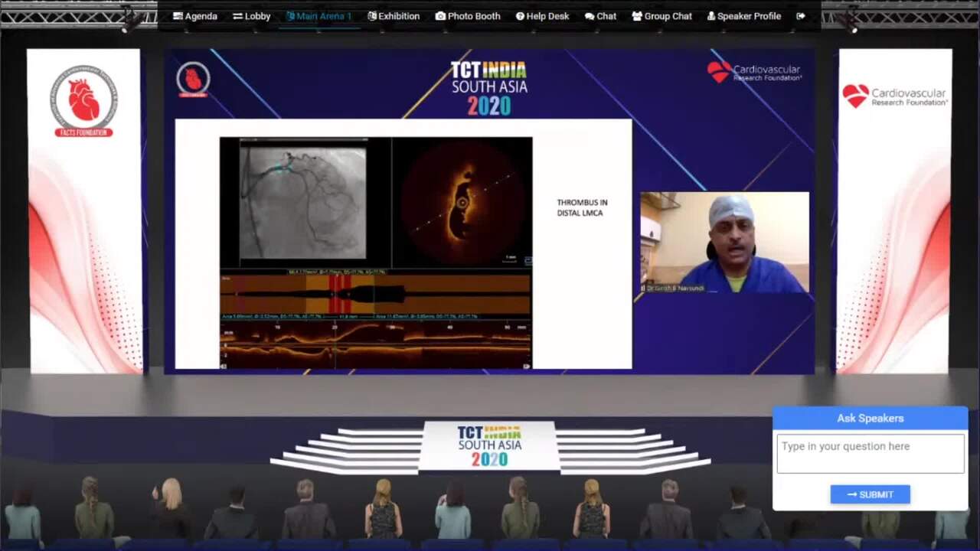Open the Agenda menu item
Viewport: 980px width, 551px height.
pyautogui.click(x=195, y=16)
